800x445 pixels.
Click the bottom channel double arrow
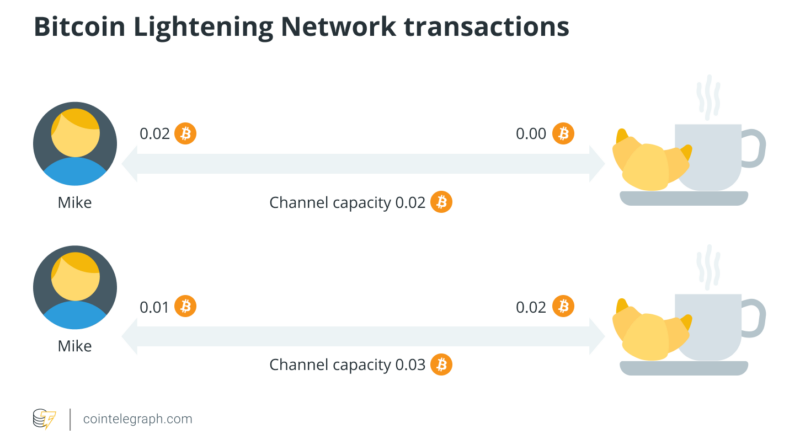(x=364, y=336)
